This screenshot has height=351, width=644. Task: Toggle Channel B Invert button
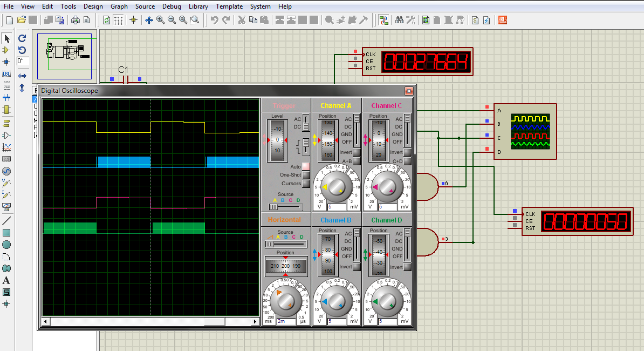point(357,267)
